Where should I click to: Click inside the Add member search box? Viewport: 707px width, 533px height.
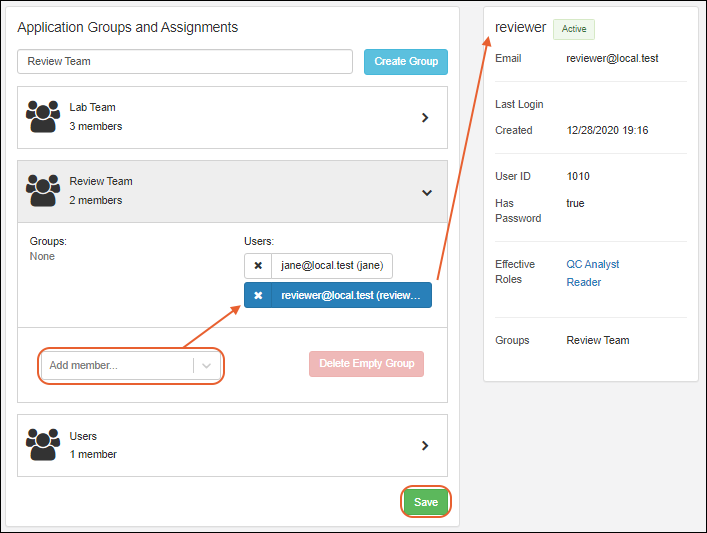click(x=115, y=366)
